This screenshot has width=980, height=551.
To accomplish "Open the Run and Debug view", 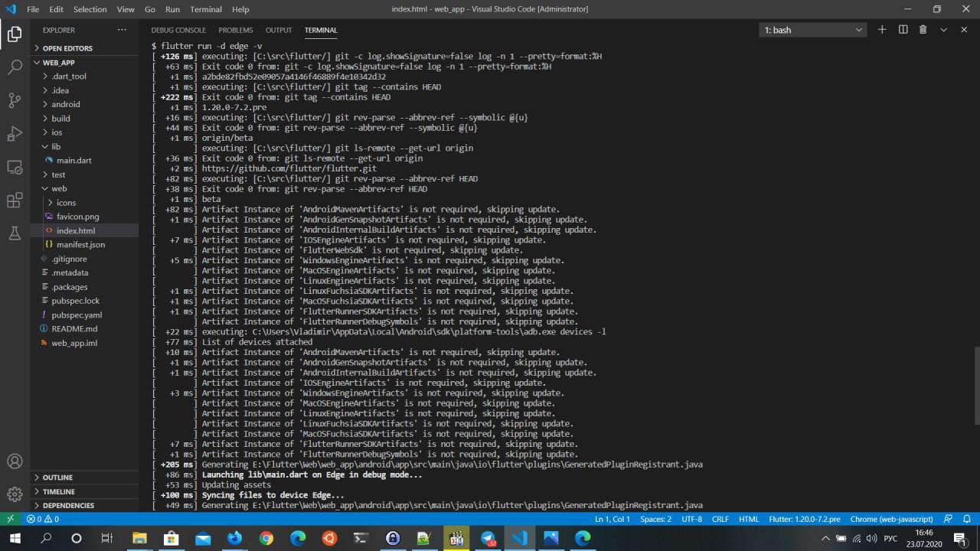I will (x=15, y=134).
